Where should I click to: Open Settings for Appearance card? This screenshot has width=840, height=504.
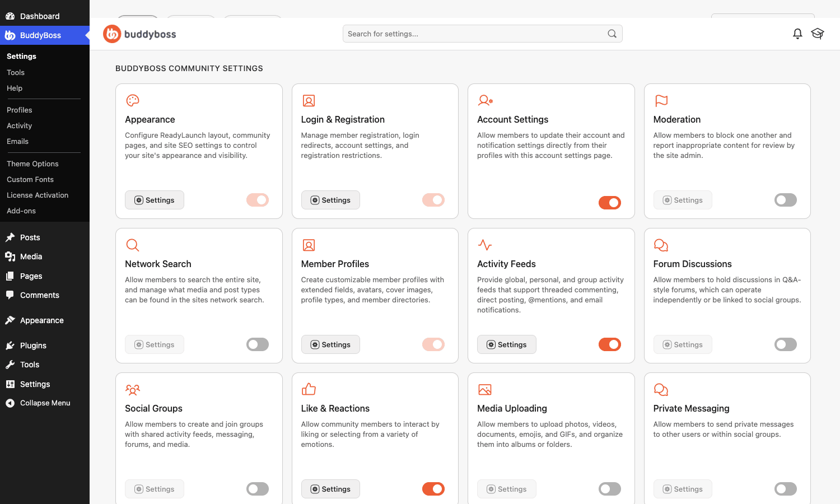pyautogui.click(x=155, y=200)
